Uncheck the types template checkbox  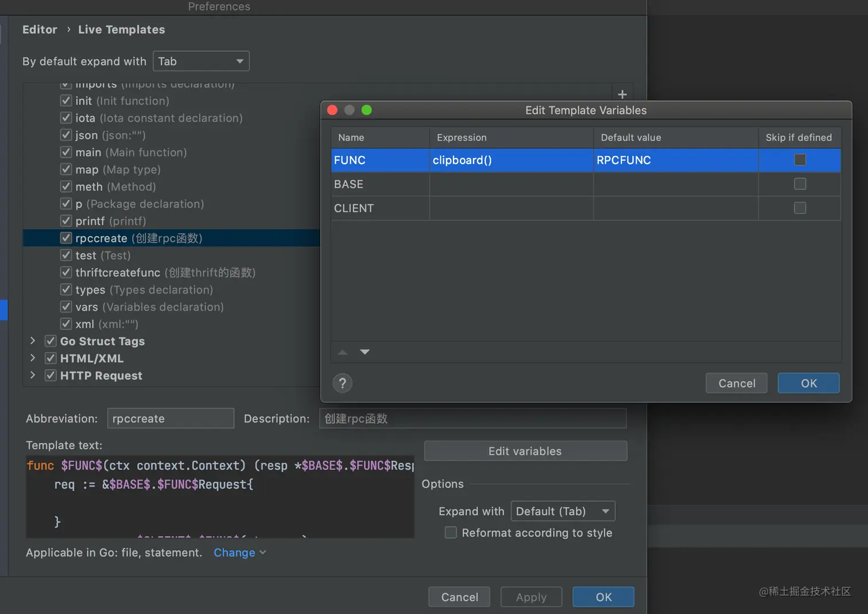coord(66,289)
